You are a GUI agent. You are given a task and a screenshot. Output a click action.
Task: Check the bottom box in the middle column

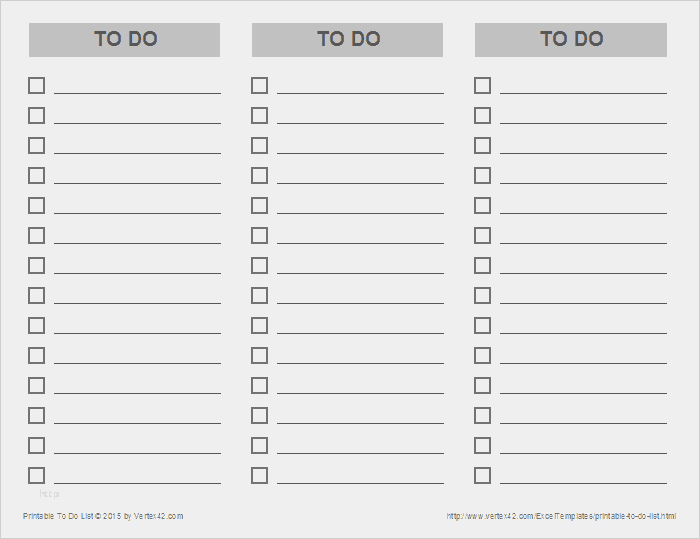pos(259,475)
